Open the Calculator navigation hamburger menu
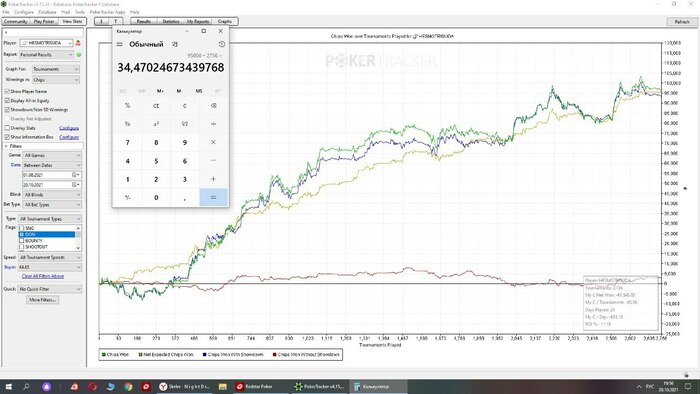This screenshot has height=394, width=700. (x=120, y=44)
